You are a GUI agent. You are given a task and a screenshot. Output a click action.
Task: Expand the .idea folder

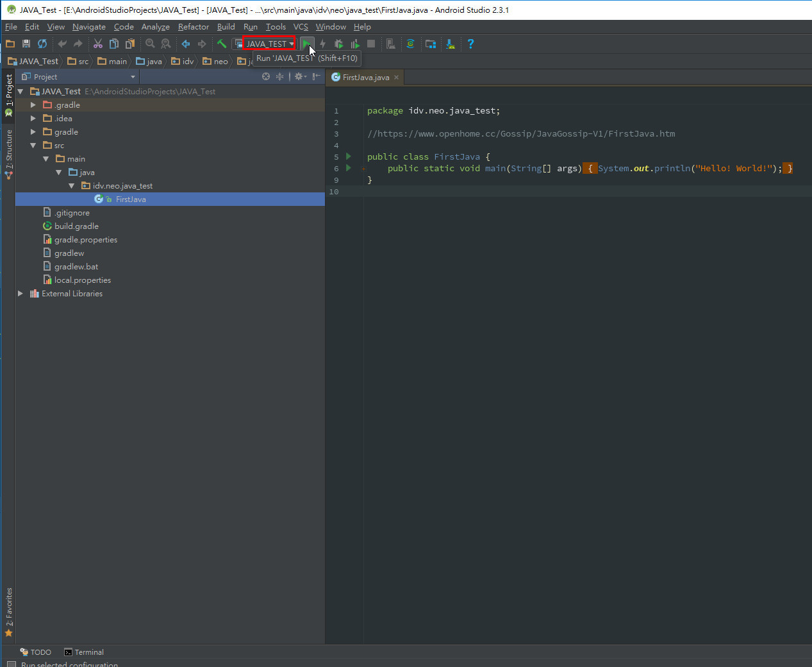pyautogui.click(x=33, y=119)
